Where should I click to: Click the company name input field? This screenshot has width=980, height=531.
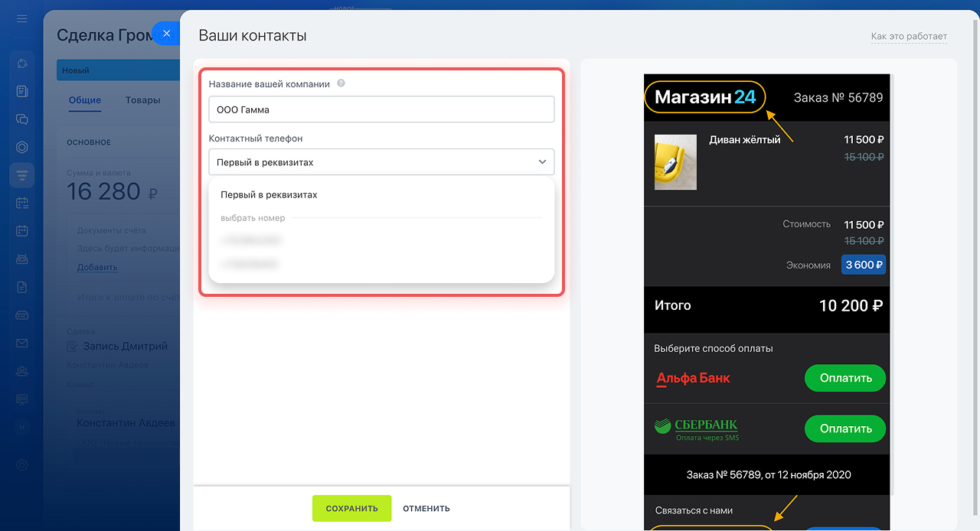pyautogui.click(x=381, y=109)
